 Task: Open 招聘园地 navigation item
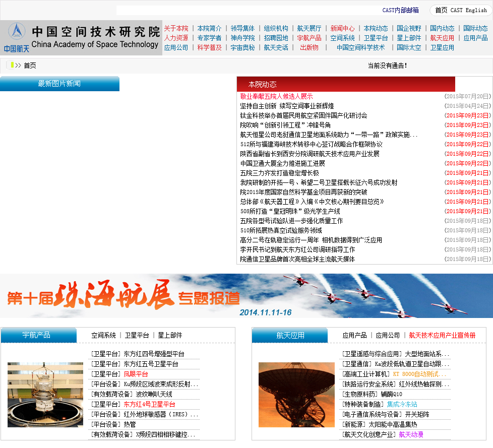pyautogui.click(x=276, y=38)
